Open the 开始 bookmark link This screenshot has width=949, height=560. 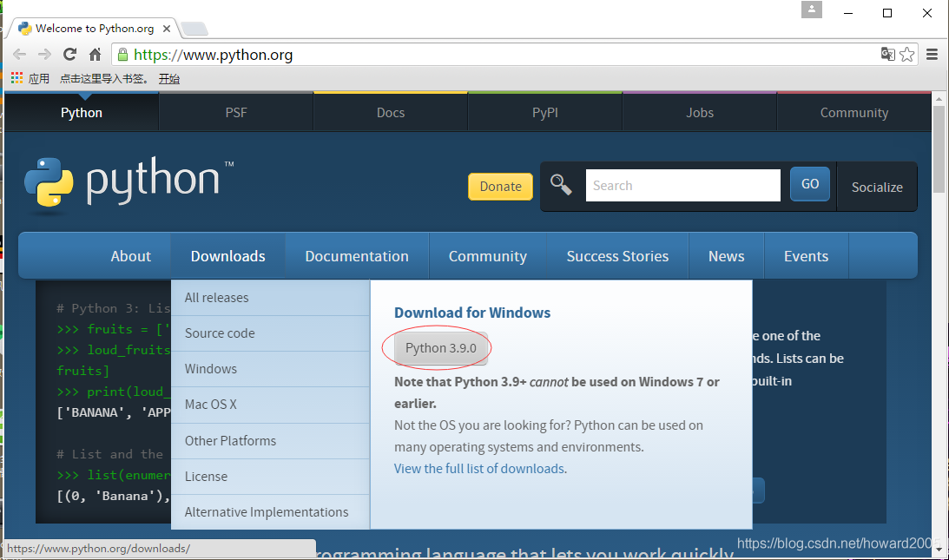[x=168, y=79]
